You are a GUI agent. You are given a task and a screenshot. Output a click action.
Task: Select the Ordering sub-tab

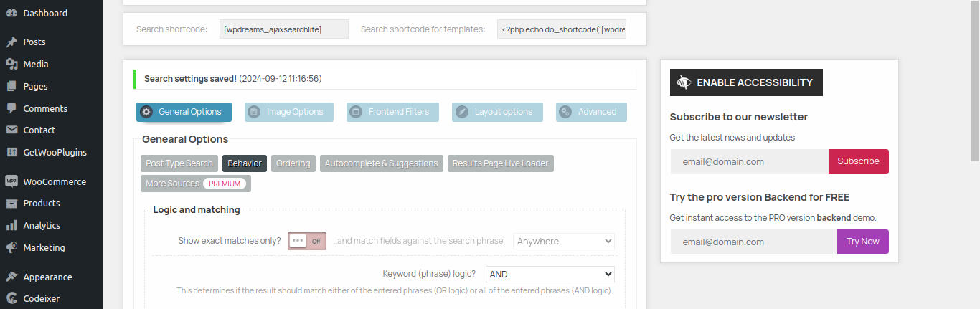pyautogui.click(x=293, y=163)
